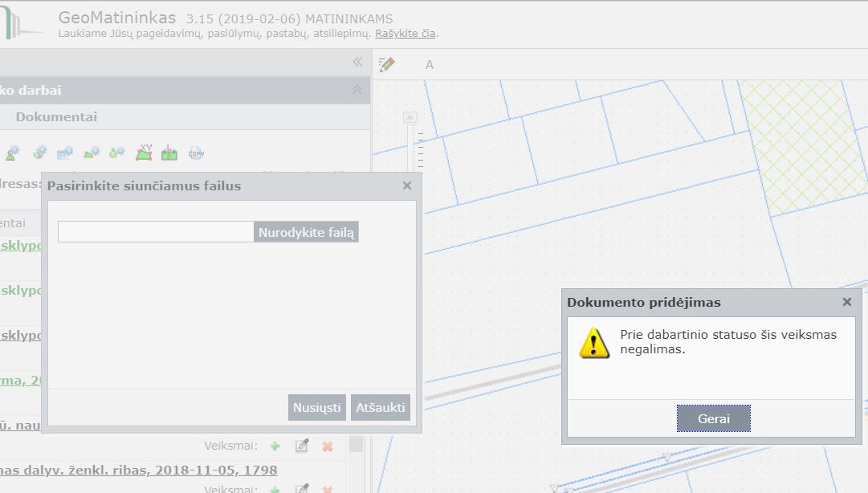The width and height of the screenshot is (868, 493).
Task: Click the 'Nusiųsti' send button
Action: (316, 407)
